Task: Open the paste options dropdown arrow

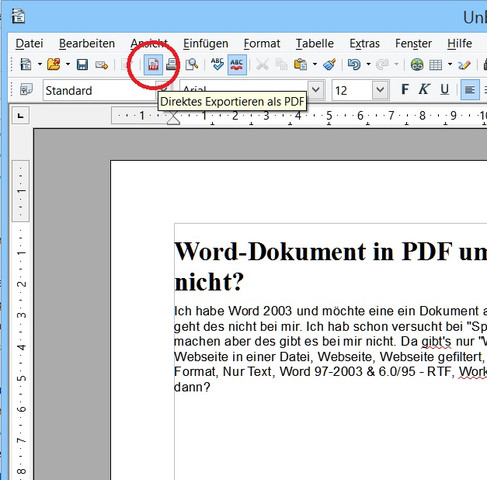Action: (x=315, y=64)
